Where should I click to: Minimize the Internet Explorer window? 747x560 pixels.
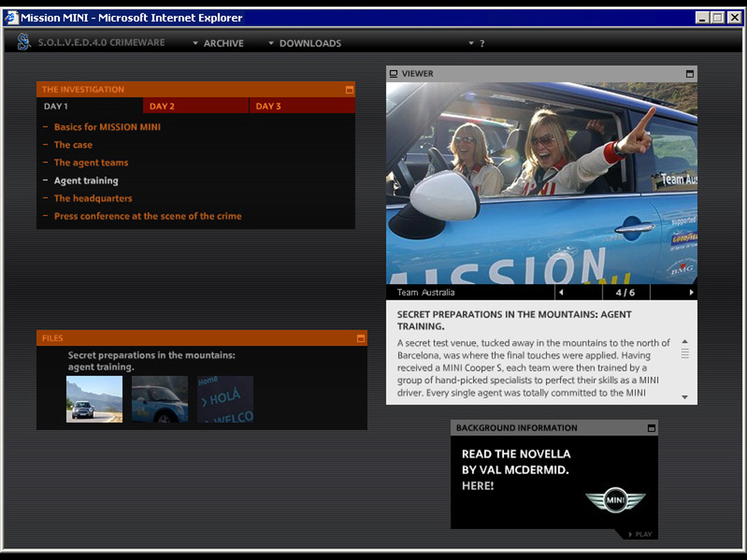(x=702, y=18)
